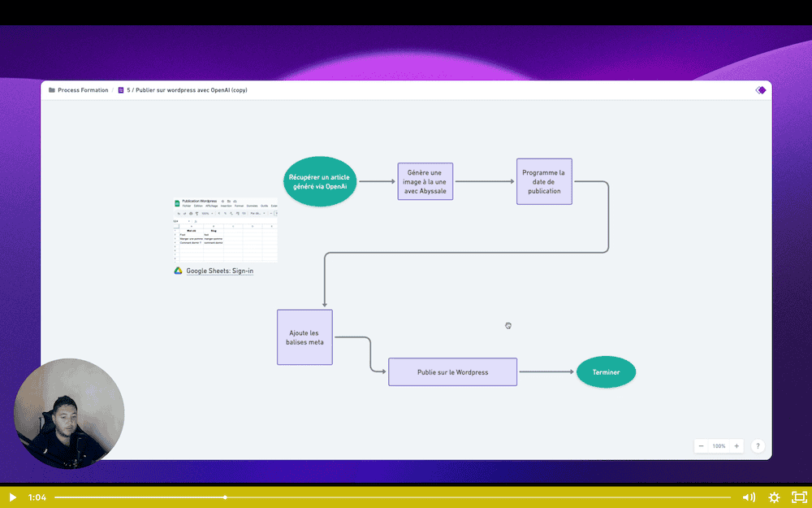Click the Google Drive icon beside Sign-in link
The width and height of the screenshot is (812, 508).
click(x=178, y=271)
